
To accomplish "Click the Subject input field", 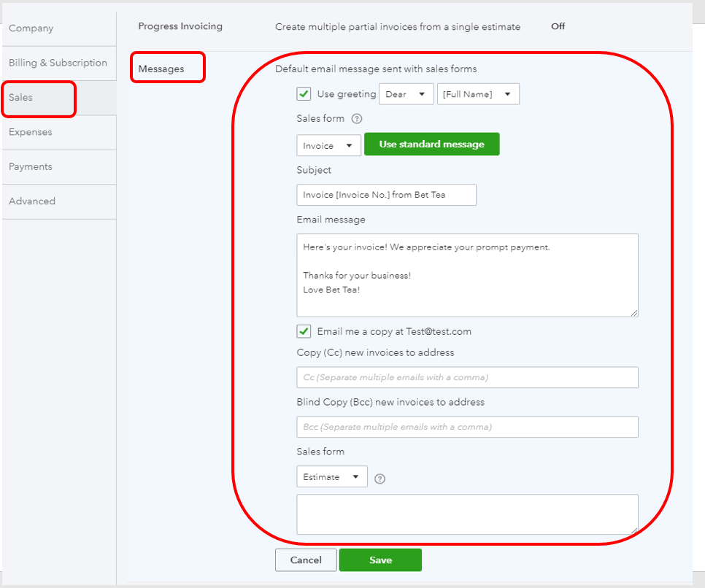I will 386,195.
